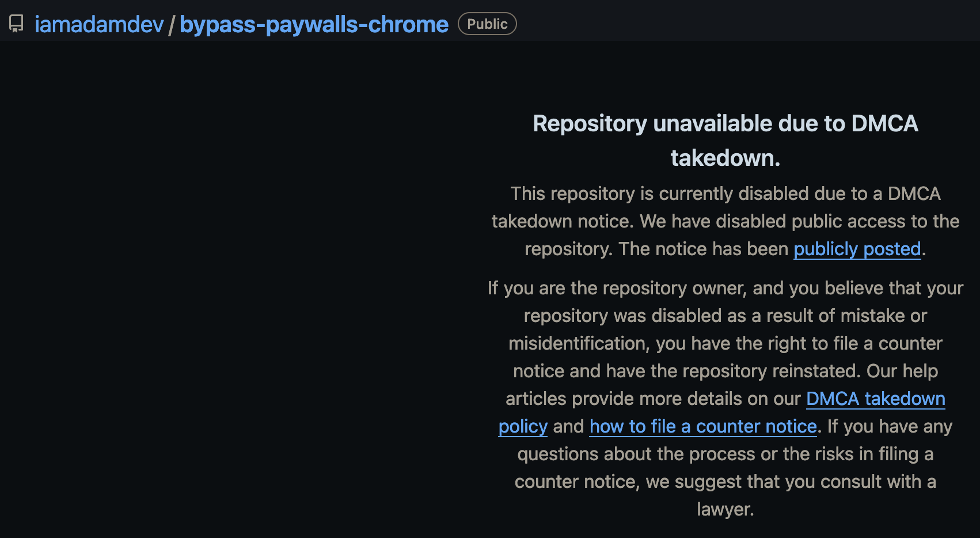Open the bypass-paywalls-chrome repository link
Viewport: 980px width, 538px height.
click(x=314, y=24)
